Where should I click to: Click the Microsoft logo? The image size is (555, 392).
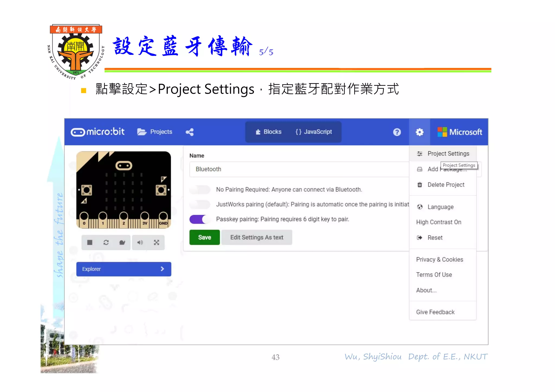pyautogui.click(x=460, y=132)
